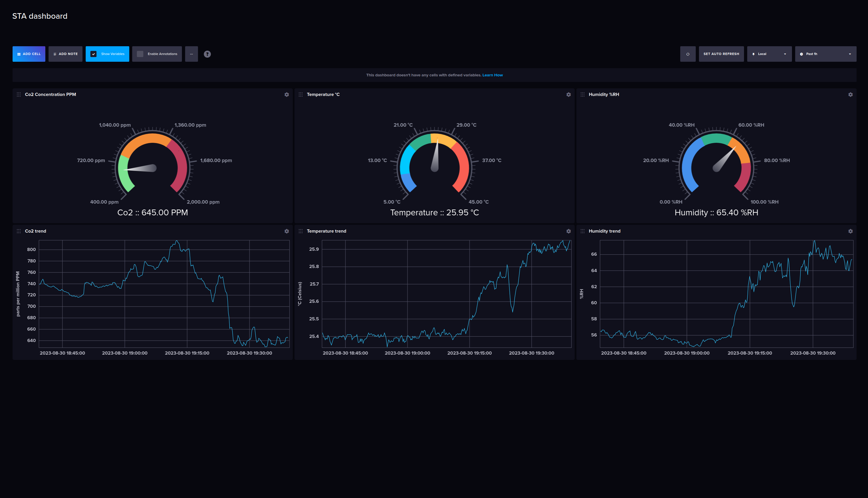
Task: Open settings gear for Humidity %RH cell
Action: (x=850, y=95)
